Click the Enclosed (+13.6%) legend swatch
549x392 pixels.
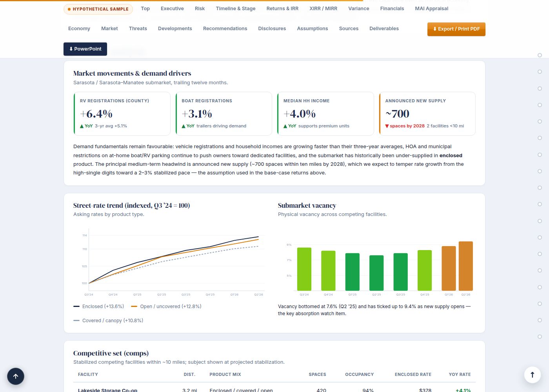click(x=76, y=307)
